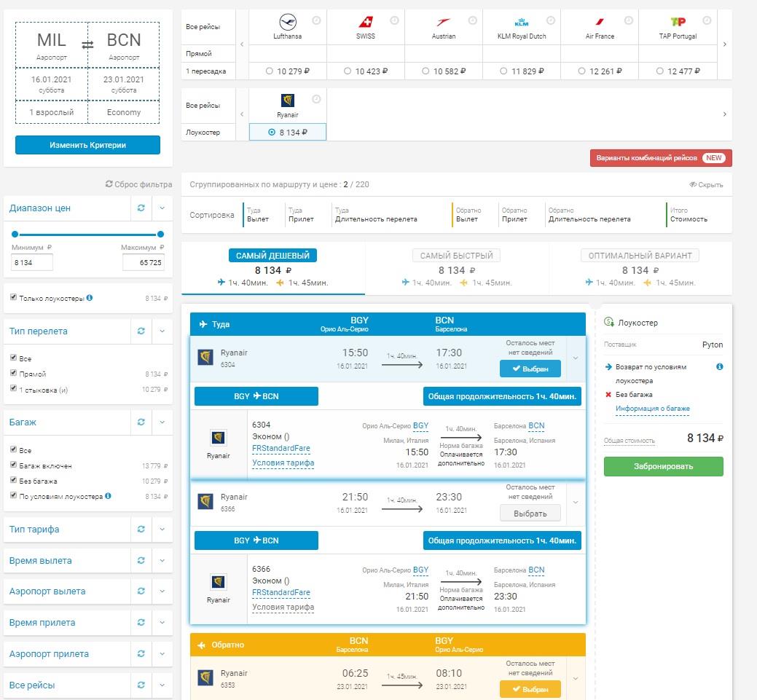Image resolution: width=757 pixels, height=700 pixels.
Task: Expand the Аэропорт вылета filter section
Action: (162, 591)
